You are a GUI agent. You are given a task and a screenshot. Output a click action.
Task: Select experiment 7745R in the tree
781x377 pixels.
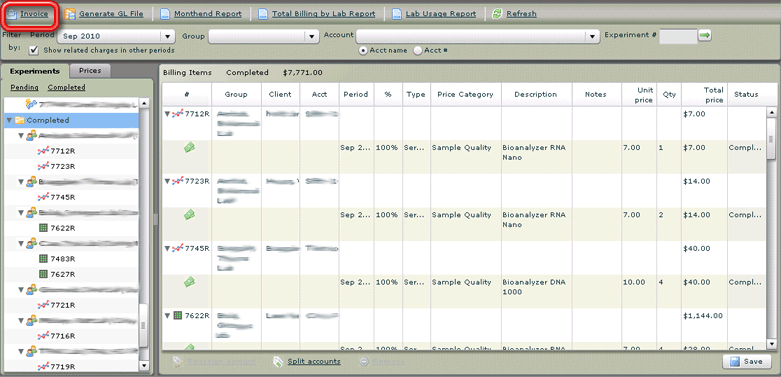[x=63, y=197]
